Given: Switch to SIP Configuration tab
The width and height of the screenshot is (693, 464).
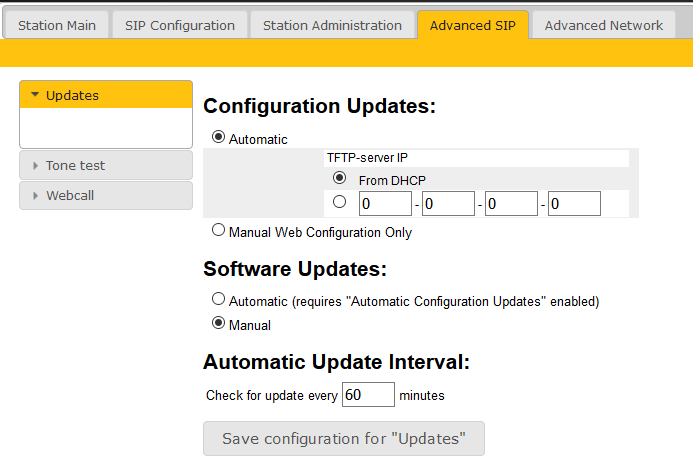Looking at the screenshot, I should point(180,25).
